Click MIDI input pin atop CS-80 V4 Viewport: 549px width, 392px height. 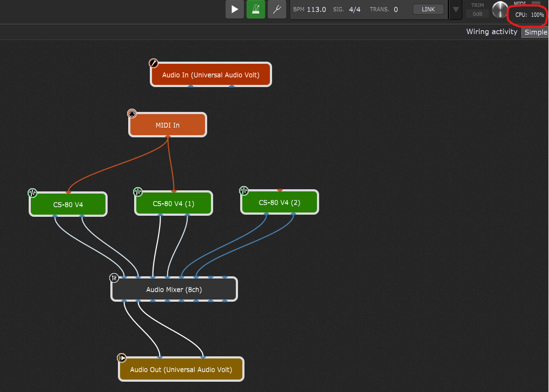pyautogui.click(x=68, y=192)
